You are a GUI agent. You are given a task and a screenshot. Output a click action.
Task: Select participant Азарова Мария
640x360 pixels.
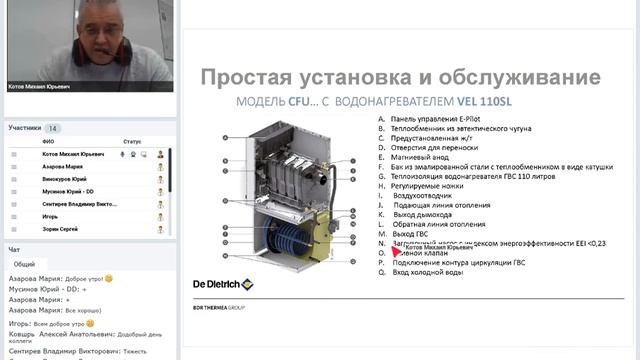(62, 167)
